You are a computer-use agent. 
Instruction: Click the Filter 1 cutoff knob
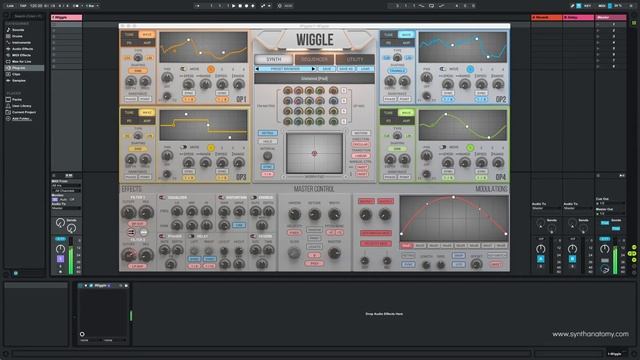[129, 212]
